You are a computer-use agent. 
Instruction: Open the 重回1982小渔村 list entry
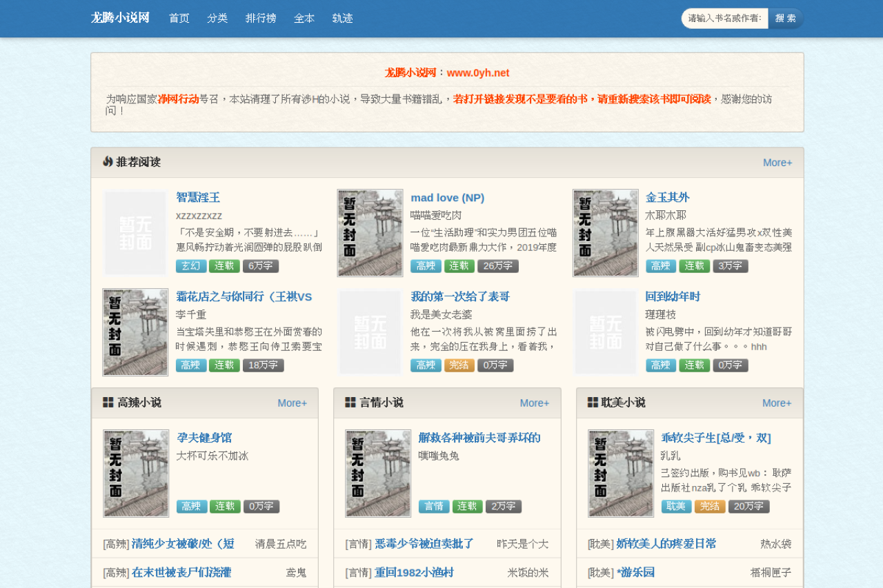pos(414,572)
